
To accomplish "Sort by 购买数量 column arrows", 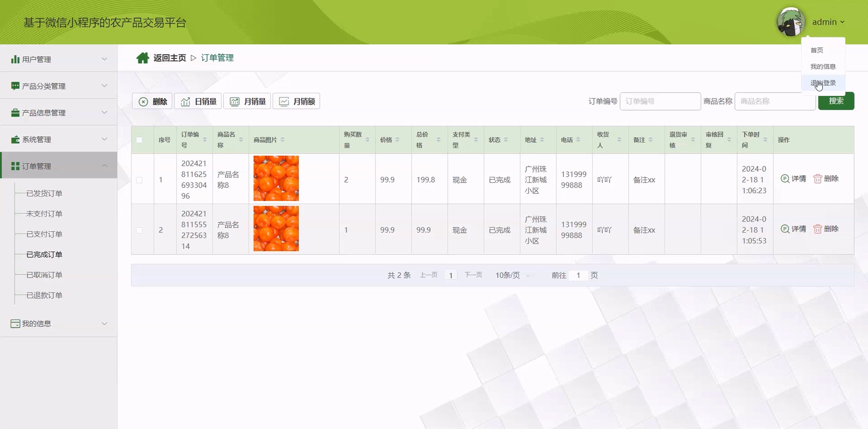I will [367, 140].
